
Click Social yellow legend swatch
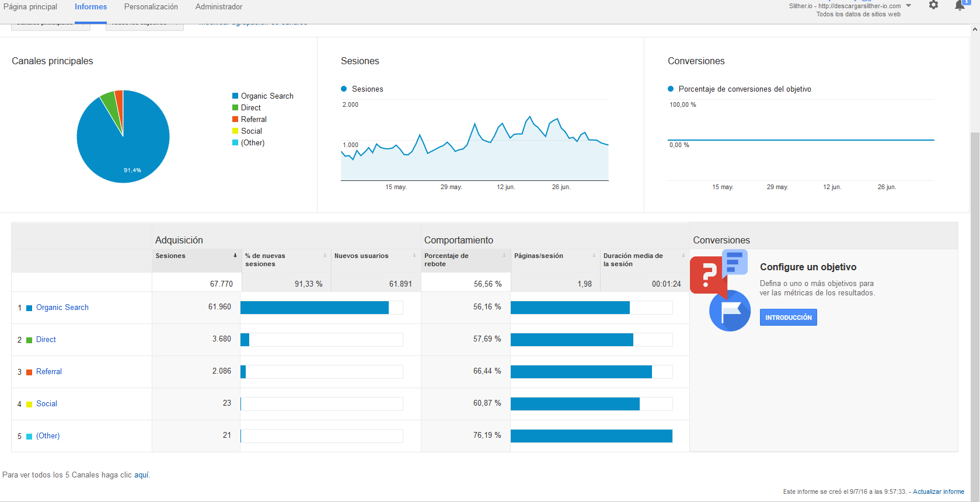click(x=235, y=131)
